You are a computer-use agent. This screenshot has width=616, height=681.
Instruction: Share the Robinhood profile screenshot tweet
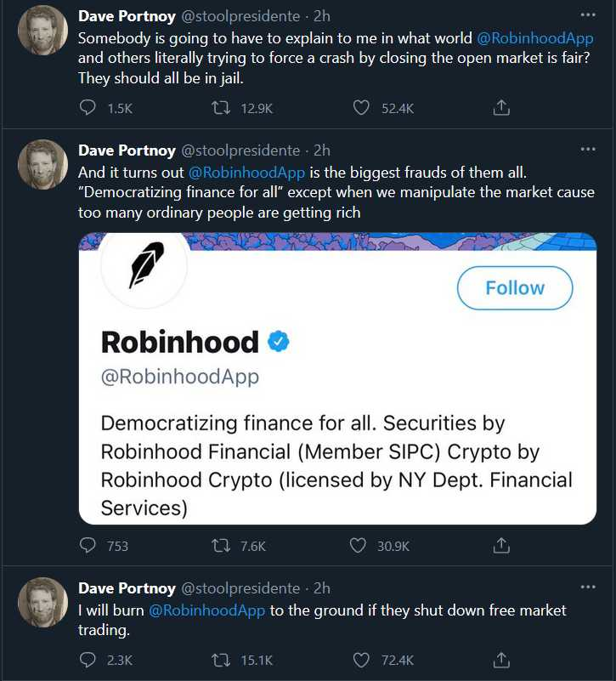pyautogui.click(x=501, y=546)
